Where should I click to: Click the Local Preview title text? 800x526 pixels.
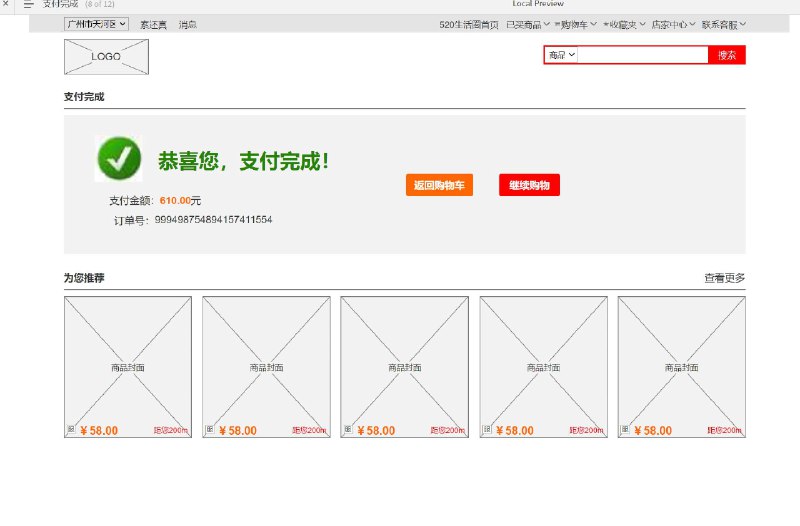[538, 4]
